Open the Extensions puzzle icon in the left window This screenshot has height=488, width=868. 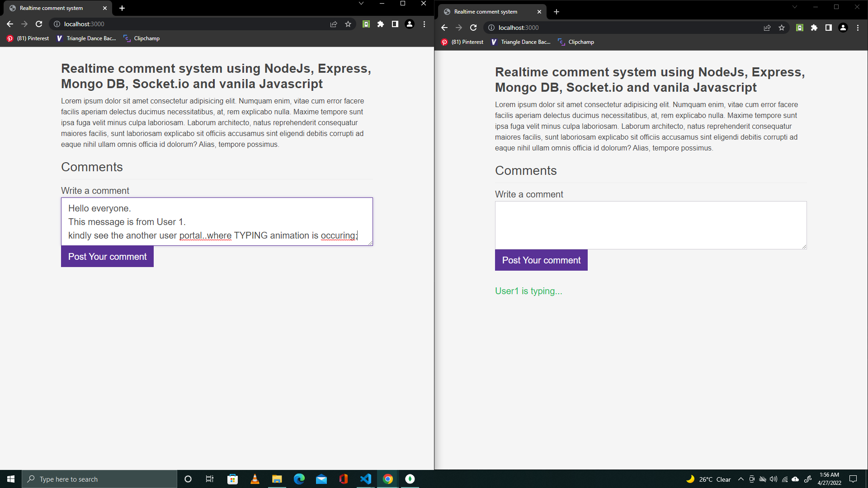(x=380, y=24)
